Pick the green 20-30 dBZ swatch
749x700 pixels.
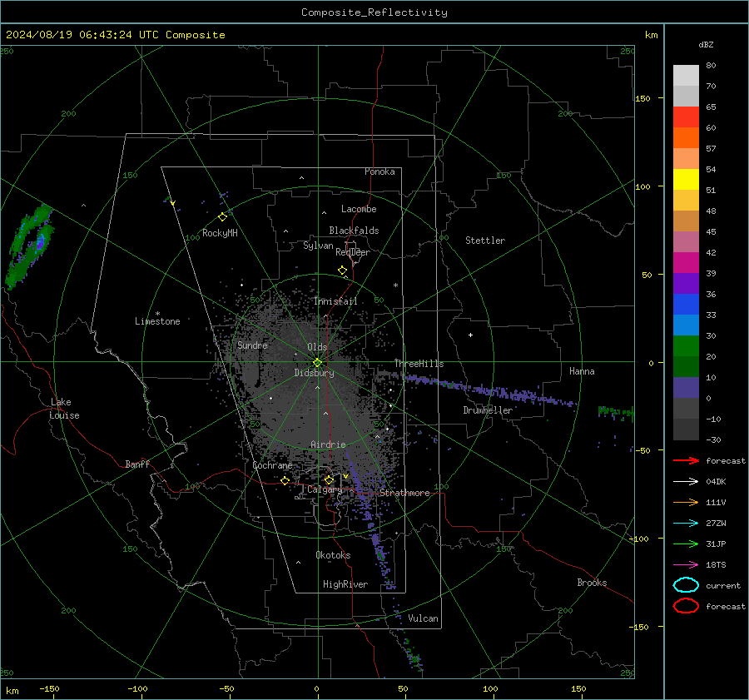click(x=686, y=346)
